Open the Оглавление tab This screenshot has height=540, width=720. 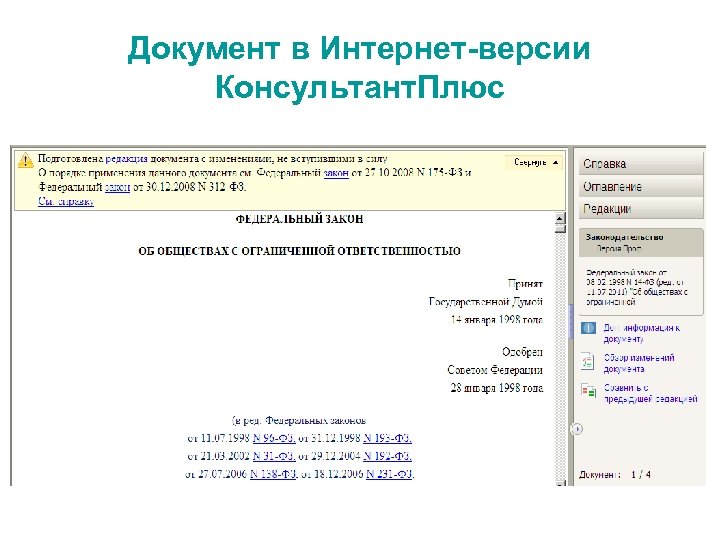[x=641, y=186]
